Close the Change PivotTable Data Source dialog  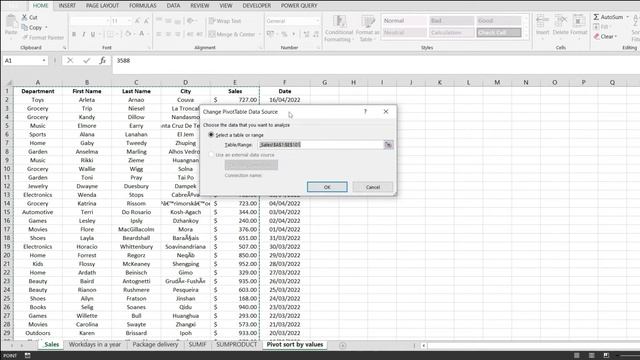click(x=386, y=111)
